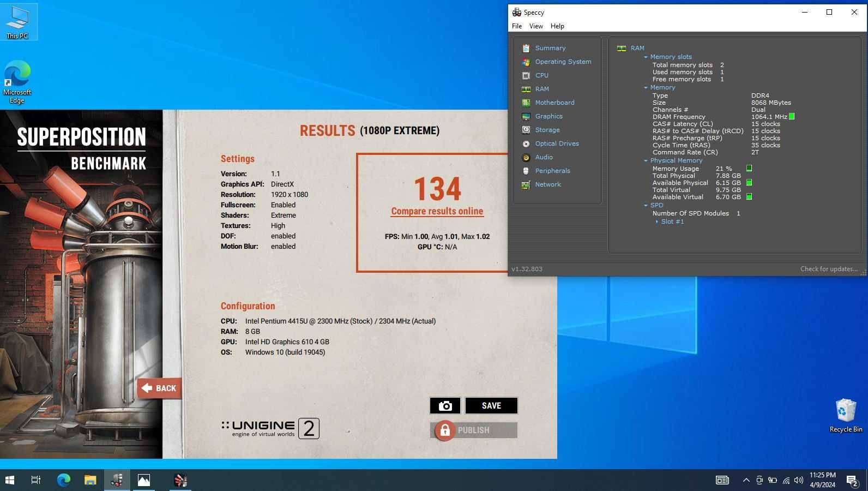Collapse the Memory slots section
Image resolution: width=868 pixels, height=491 pixels.
646,57
